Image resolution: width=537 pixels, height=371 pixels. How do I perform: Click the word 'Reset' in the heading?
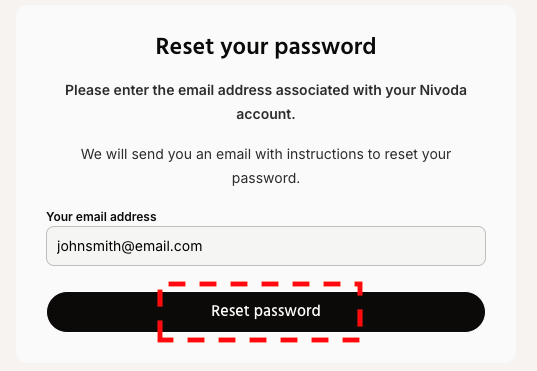click(185, 46)
